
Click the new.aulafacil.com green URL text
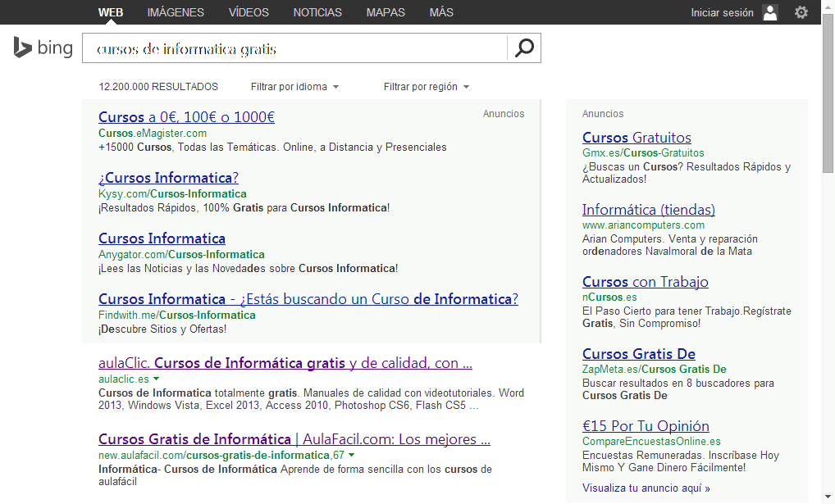pyautogui.click(x=221, y=455)
